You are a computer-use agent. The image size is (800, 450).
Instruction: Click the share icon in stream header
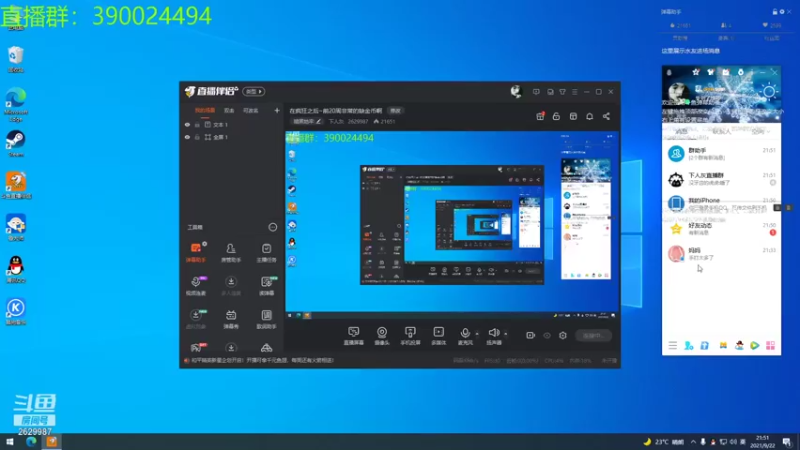606,116
